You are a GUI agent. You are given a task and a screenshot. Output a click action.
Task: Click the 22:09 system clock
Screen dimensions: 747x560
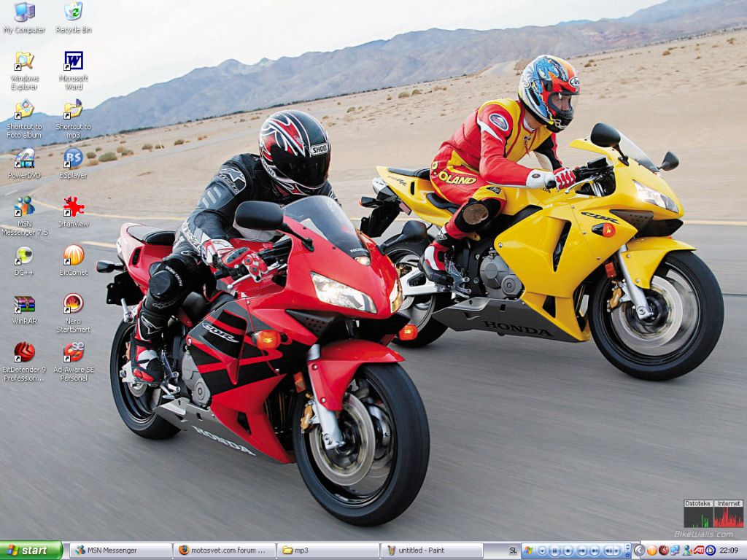729,551
